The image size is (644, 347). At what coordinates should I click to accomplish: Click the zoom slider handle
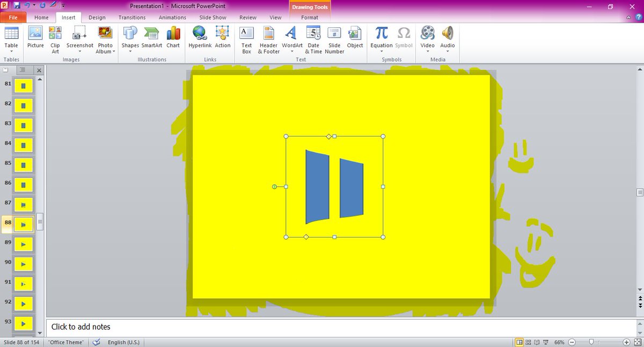point(591,342)
